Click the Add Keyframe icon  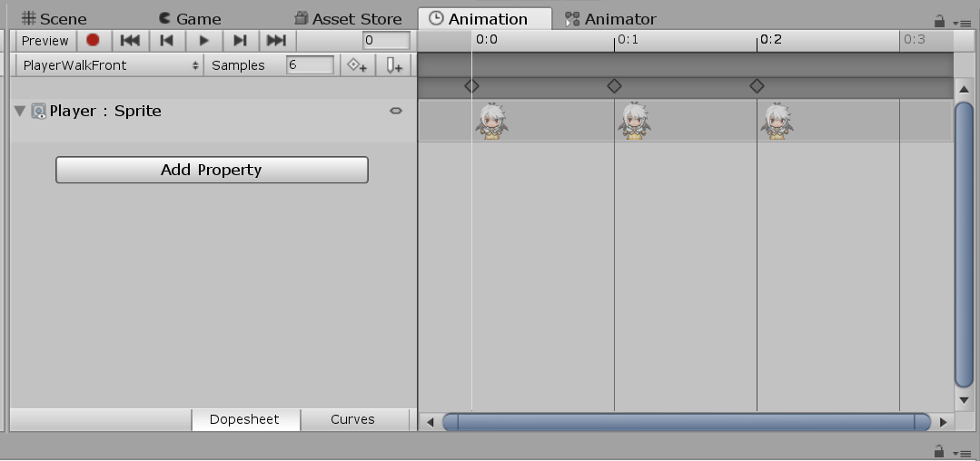click(357, 65)
